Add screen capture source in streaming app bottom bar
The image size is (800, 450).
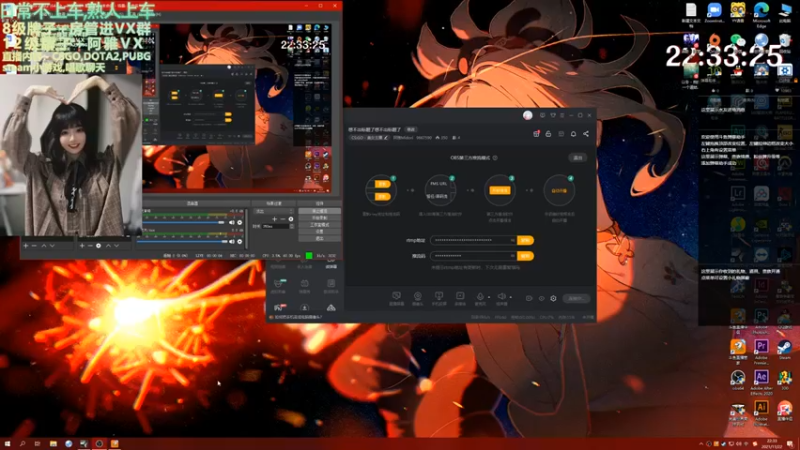pos(396,297)
